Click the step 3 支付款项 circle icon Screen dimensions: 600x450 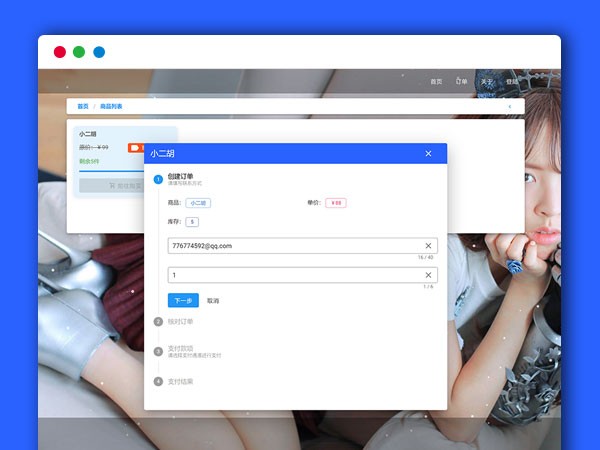(158, 351)
